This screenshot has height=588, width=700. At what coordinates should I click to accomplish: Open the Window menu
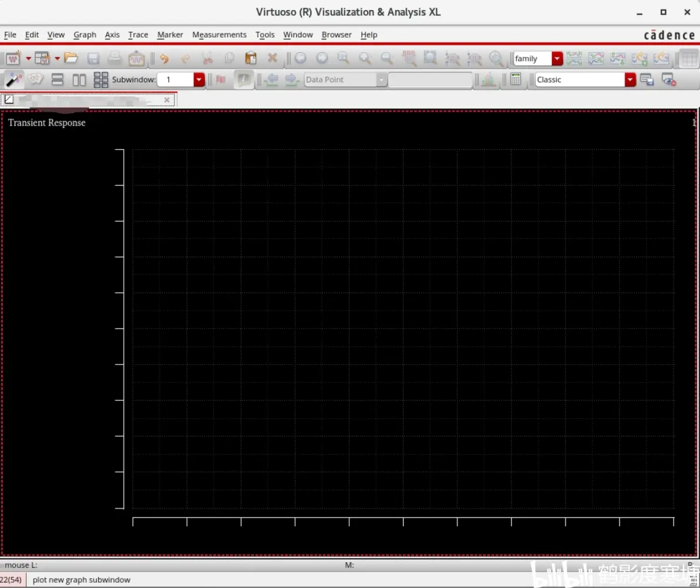298,35
